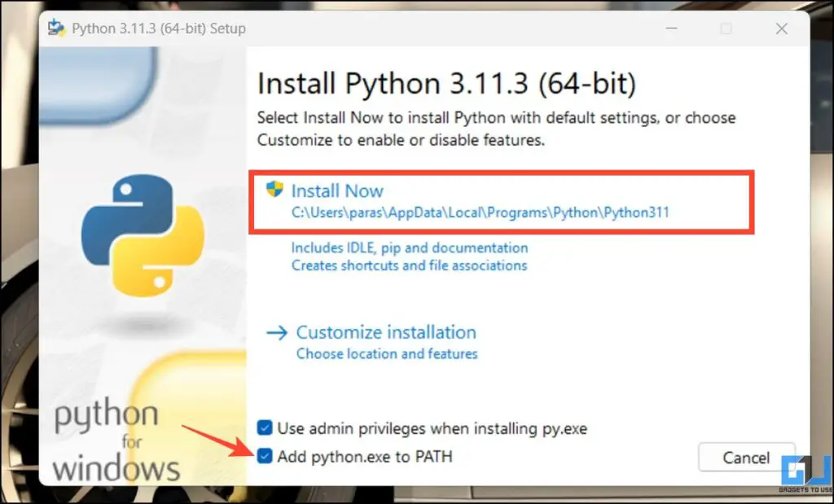The image size is (834, 504).
Task: Click 'Choose location and features' text
Action: coord(387,353)
